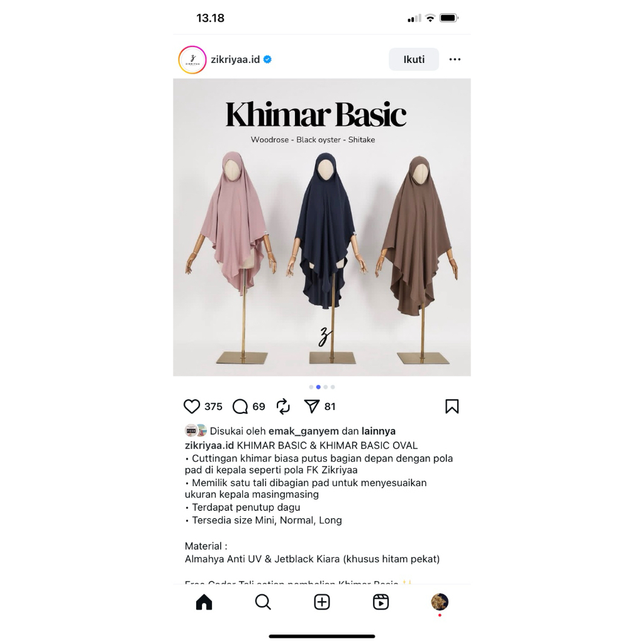This screenshot has height=644, width=644.
Task: Open the lainnya list of likers
Action: coord(378,431)
